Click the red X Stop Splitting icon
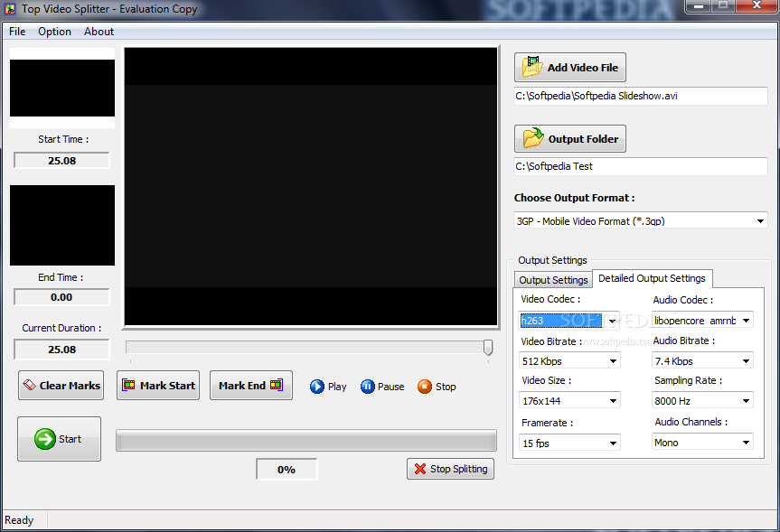This screenshot has height=532, width=780. [x=420, y=469]
